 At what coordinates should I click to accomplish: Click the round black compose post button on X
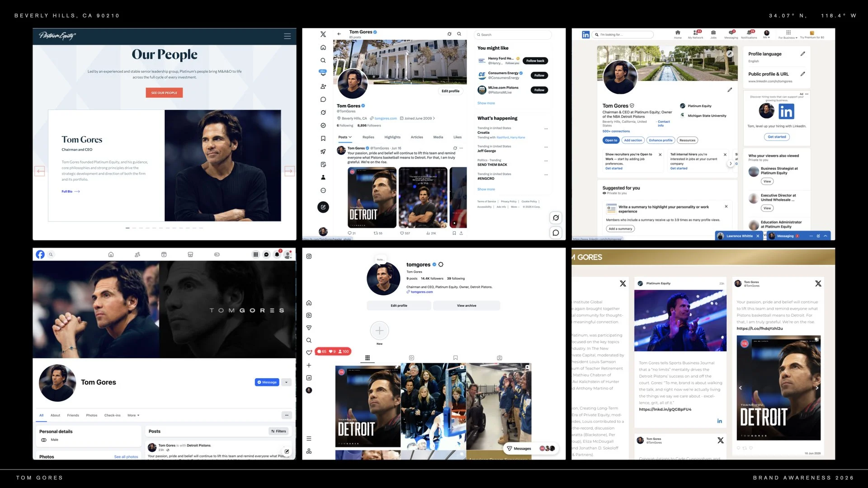[x=323, y=207]
